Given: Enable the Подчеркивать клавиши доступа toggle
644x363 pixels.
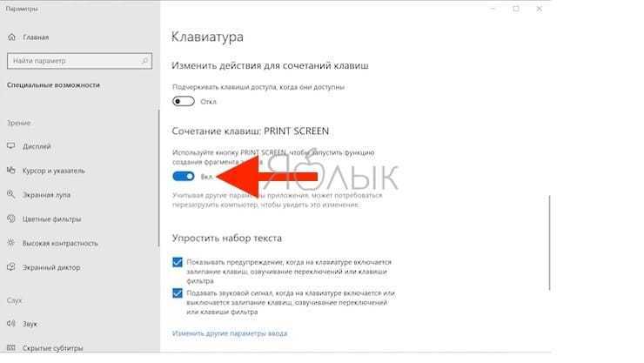Looking at the screenshot, I should point(183,101).
